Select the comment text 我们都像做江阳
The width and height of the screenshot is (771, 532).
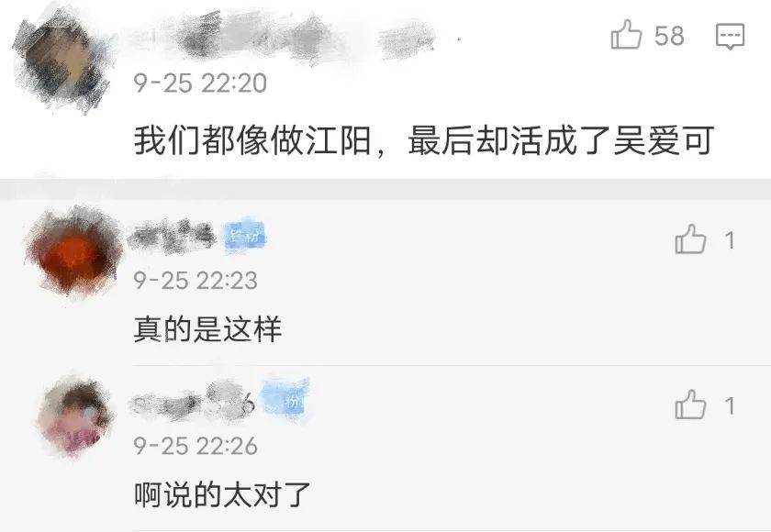pos(252,141)
